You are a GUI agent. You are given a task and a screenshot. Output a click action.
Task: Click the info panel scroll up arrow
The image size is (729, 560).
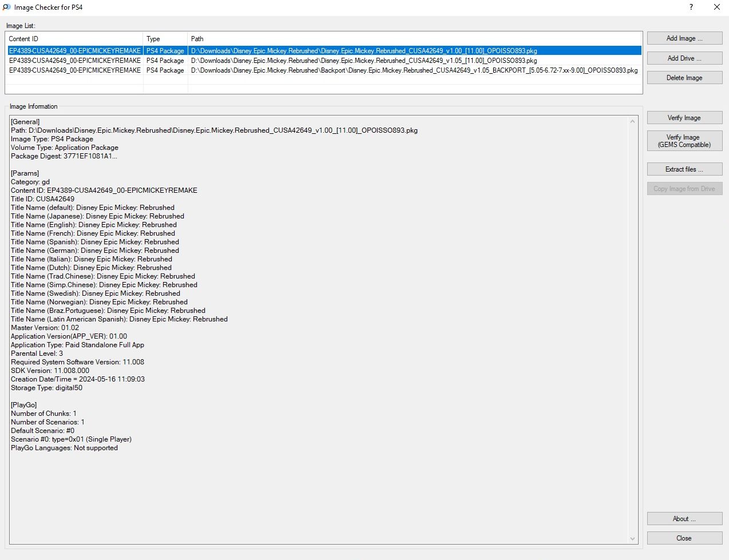tap(632, 121)
